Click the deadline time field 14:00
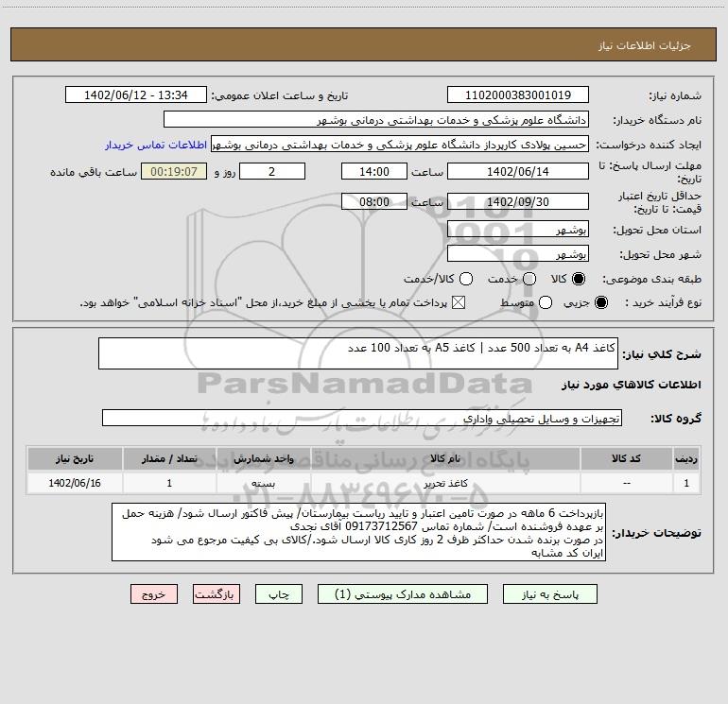This screenshot has width=728, height=704. 374,171
